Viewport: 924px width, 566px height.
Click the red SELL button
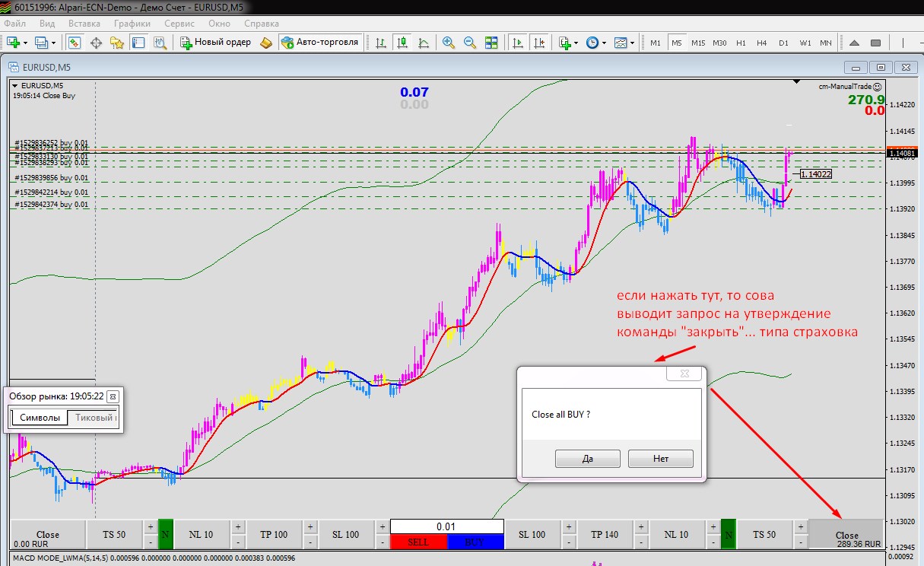(418, 542)
